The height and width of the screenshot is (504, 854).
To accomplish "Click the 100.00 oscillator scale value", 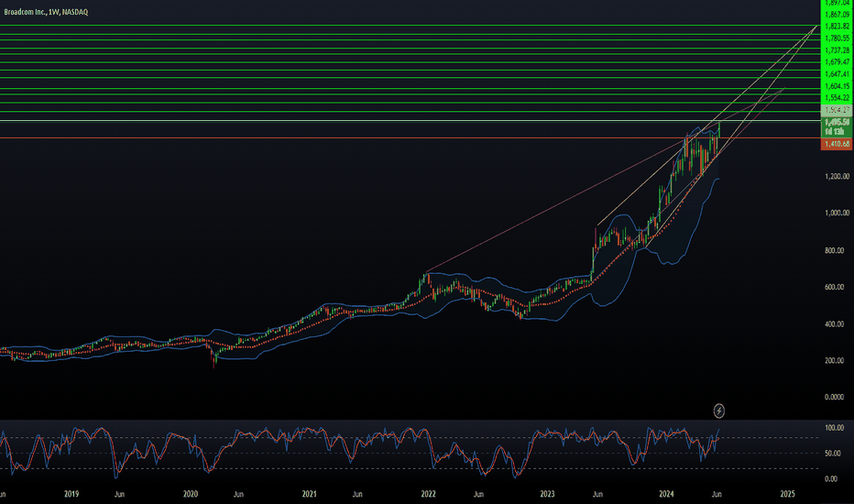I will (x=835, y=428).
